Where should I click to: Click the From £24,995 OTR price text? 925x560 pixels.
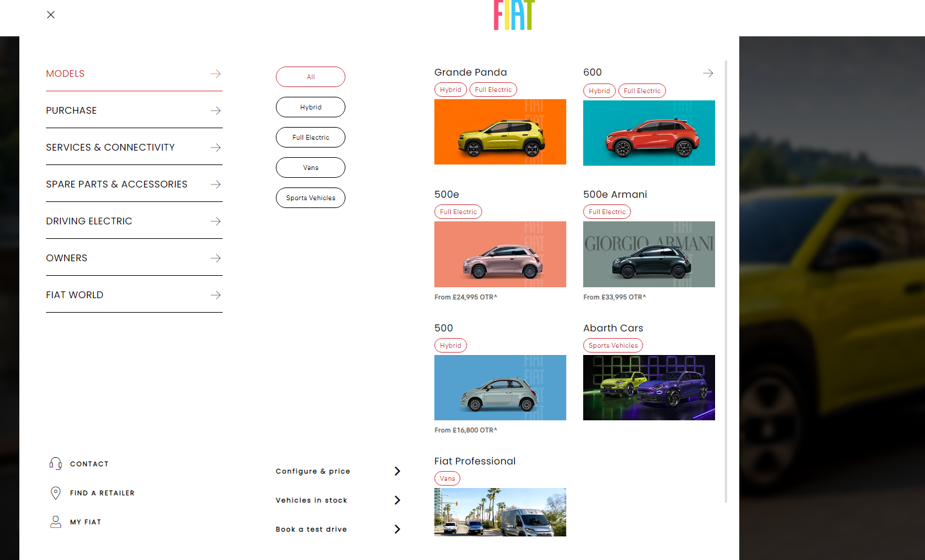point(466,297)
